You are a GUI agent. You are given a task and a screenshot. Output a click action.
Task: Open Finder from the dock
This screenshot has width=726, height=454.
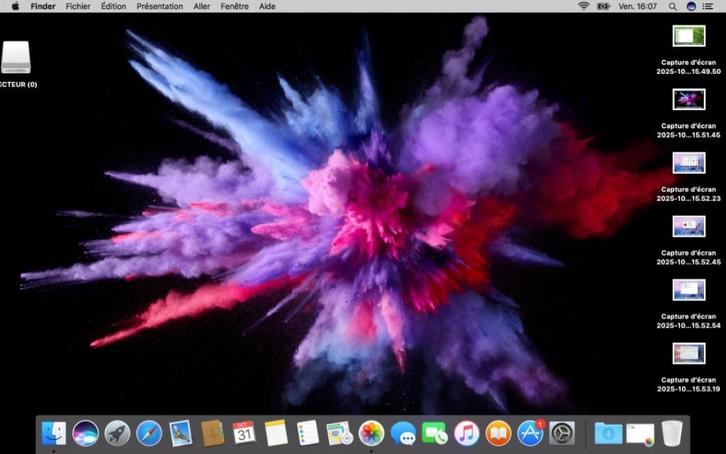(53, 433)
